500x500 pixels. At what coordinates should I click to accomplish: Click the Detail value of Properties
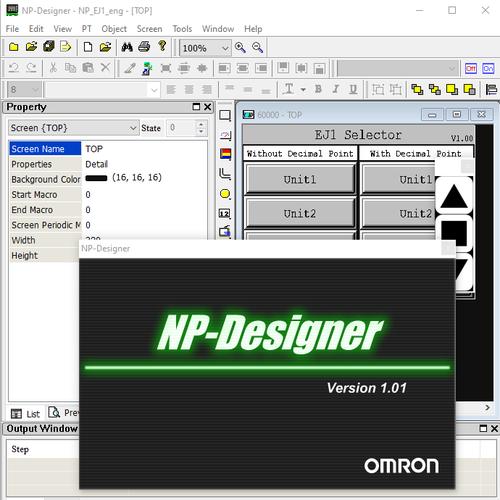pyautogui.click(x=97, y=164)
